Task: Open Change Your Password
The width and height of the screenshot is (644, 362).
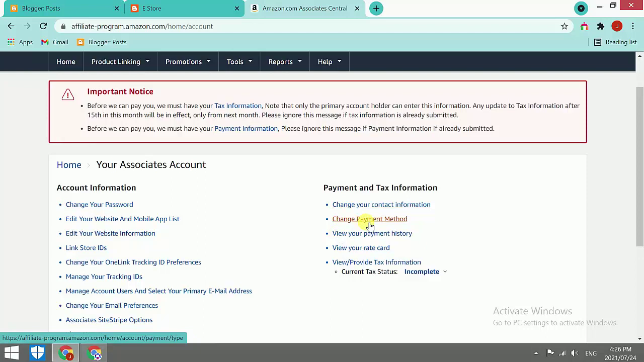Action: coord(100,204)
